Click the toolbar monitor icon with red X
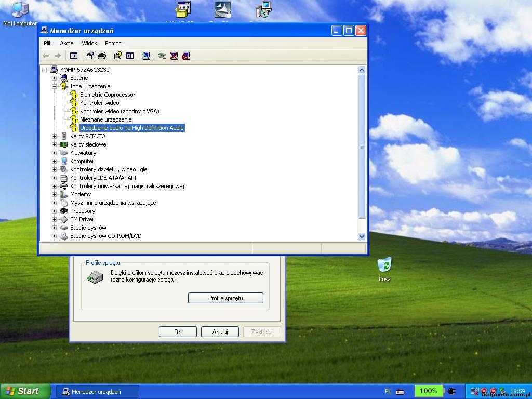 point(174,56)
